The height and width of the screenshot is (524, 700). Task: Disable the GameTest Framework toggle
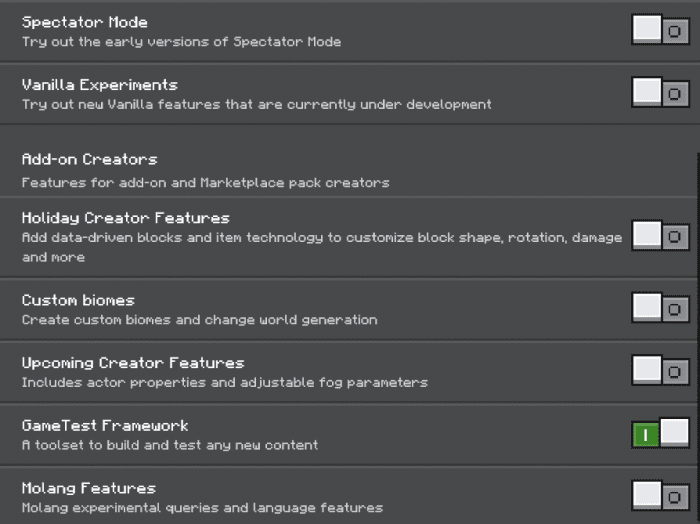click(x=661, y=433)
